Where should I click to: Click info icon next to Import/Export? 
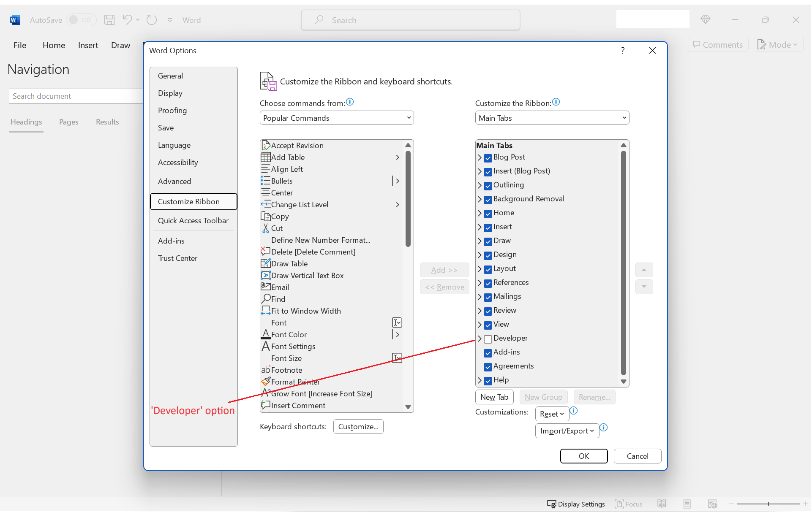[604, 428]
